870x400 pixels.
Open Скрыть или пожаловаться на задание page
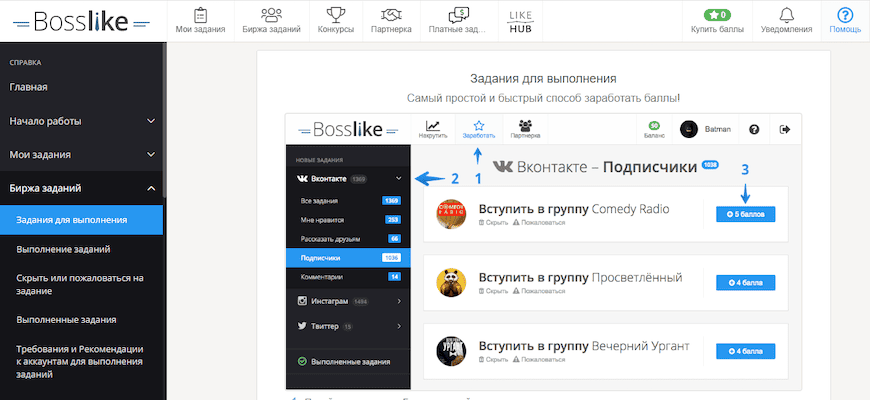tap(82, 284)
